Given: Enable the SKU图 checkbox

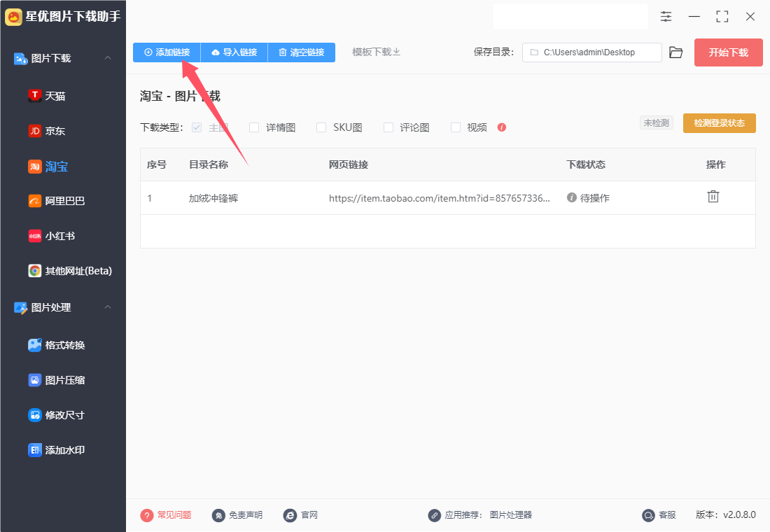Looking at the screenshot, I should tap(321, 127).
